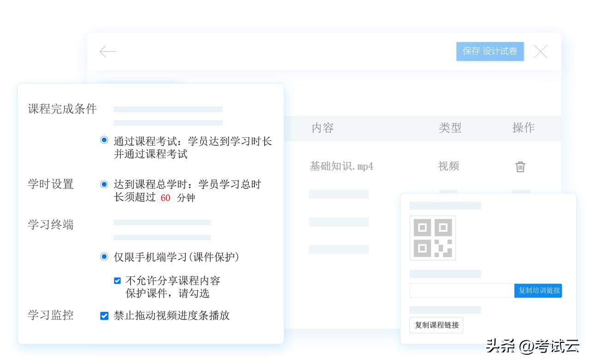Click the training link text field
Image resolution: width=590 pixels, height=364 pixels.
(x=462, y=290)
